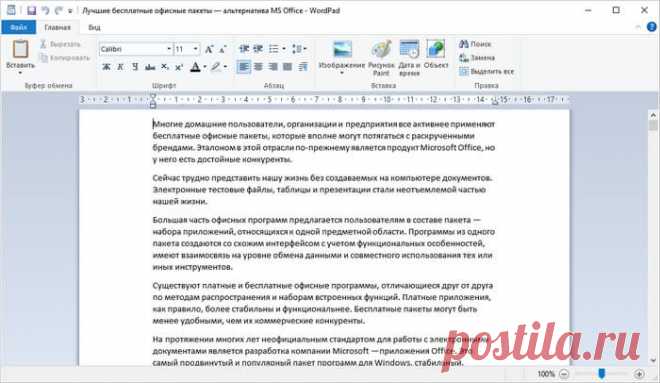The width and height of the screenshot is (660, 383).
Task: Click the Копировать copy button
Action: (65, 58)
